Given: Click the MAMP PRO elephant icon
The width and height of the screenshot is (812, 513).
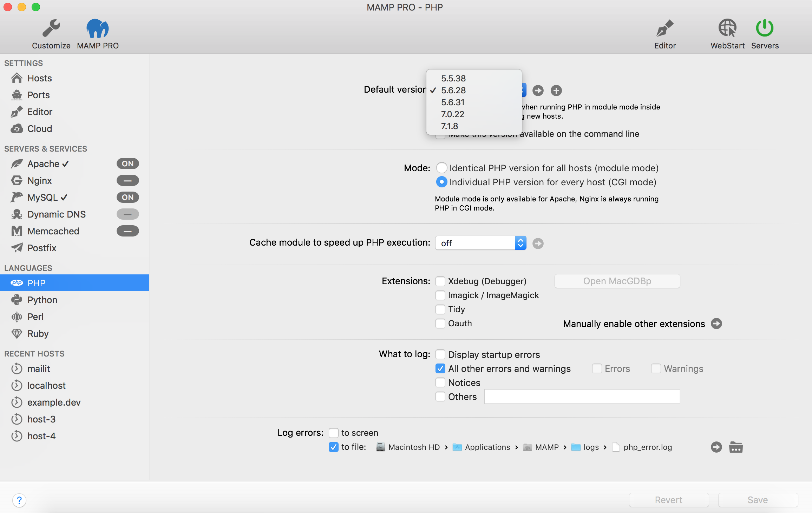Looking at the screenshot, I should pos(97,28).
